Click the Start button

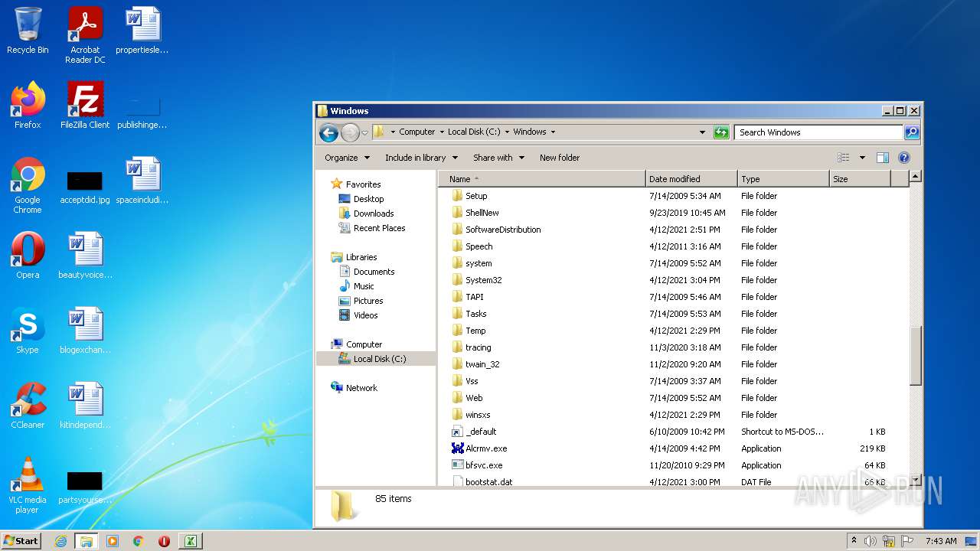[21, 541]
